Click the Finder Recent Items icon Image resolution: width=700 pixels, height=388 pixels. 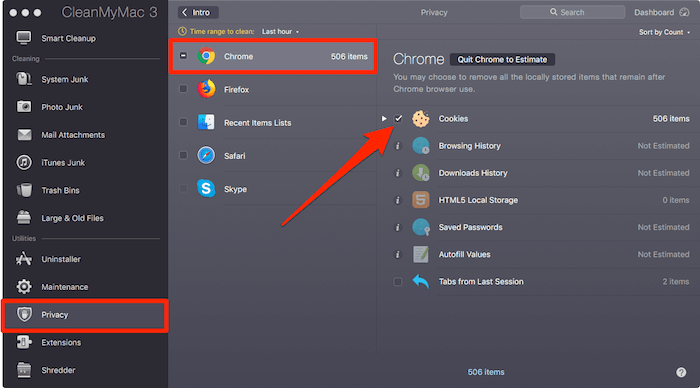pyautogui.click(x=206, y=122)
